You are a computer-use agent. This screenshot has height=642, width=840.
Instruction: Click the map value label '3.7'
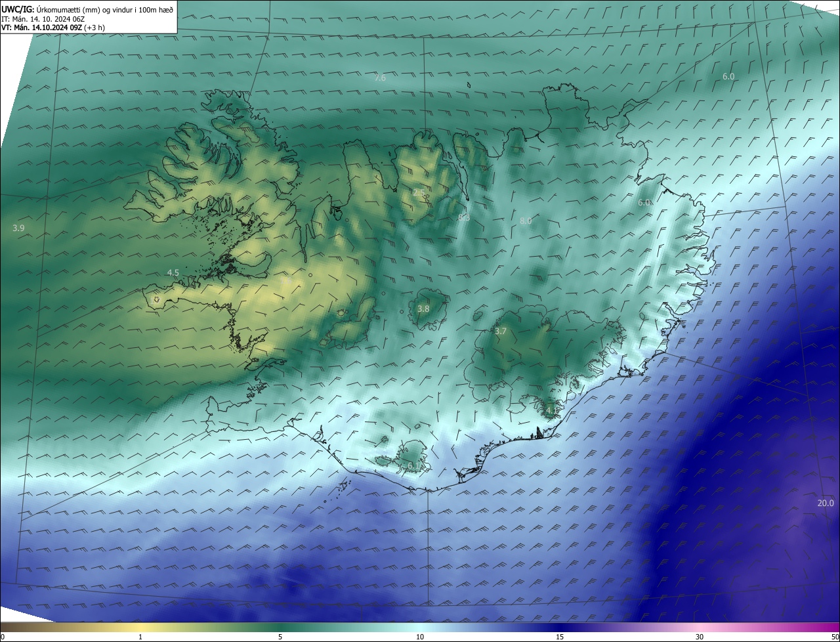pos(501,332)
